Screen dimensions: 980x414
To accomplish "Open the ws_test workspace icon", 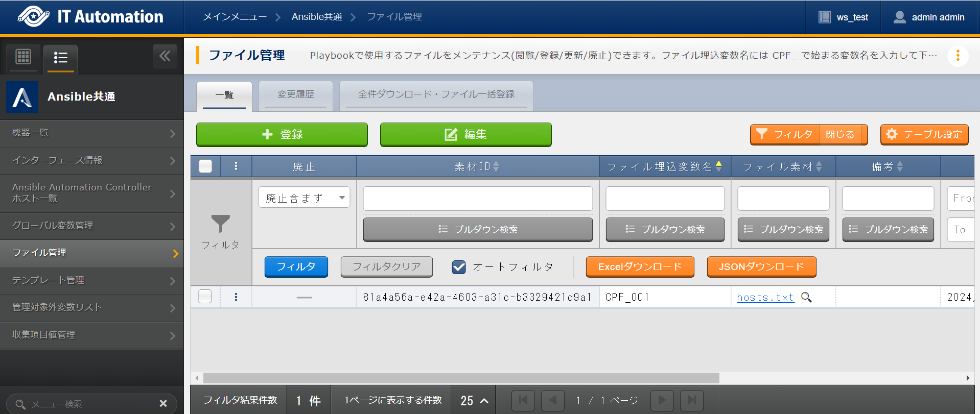I will (824, 17).
